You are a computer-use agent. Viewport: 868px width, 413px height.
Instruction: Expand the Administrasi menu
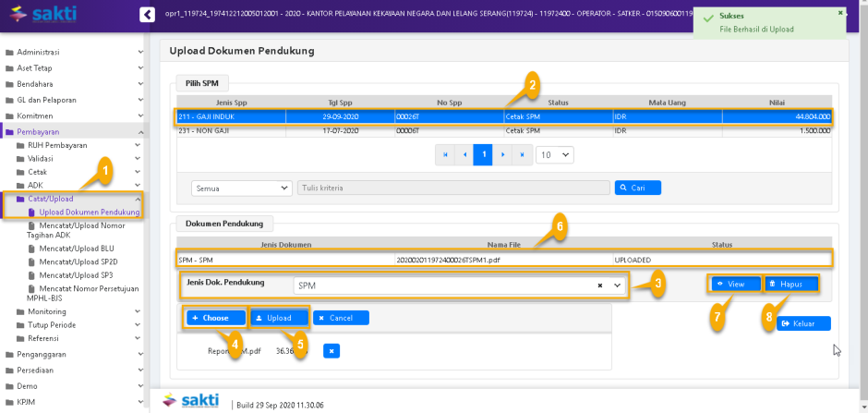coord(74,53)
